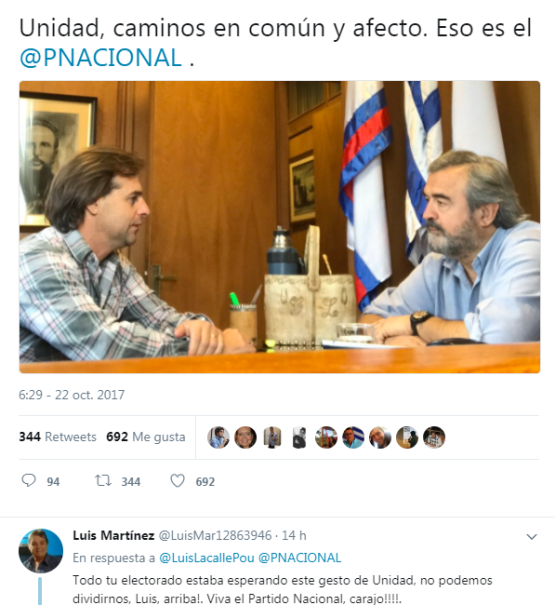The image size is (555, 605).
Task: Open the @LuisMar12863946 handle
Action: click(215, 536)
